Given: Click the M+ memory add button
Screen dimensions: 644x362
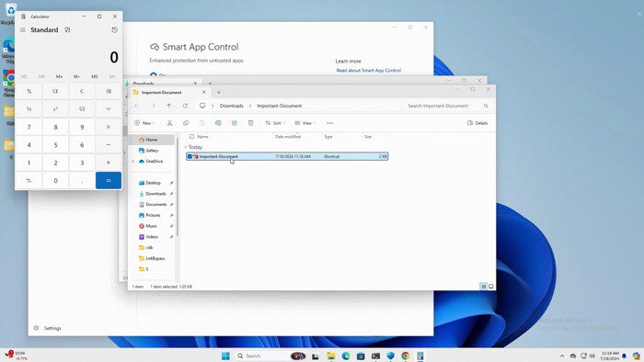Looking at the screenshot, I should (x=60, y=76).
